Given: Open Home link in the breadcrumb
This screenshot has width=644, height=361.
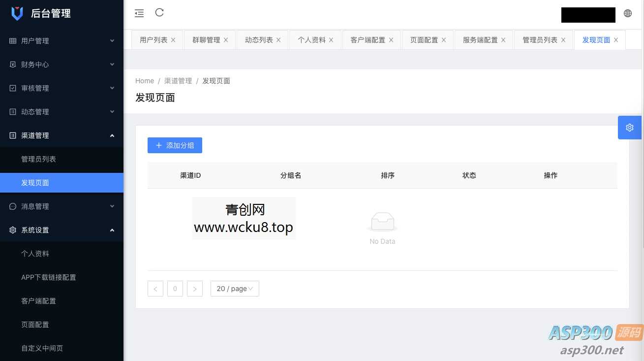Looking at the screenshot, I should pyautogui.click(x=145, y=81).
